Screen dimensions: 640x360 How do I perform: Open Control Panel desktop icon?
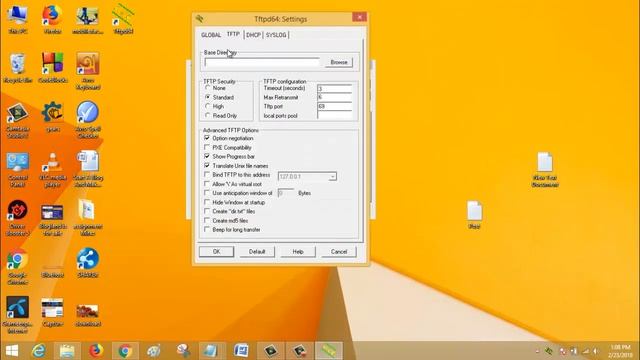pyautogui.click(x=18, y=169)
